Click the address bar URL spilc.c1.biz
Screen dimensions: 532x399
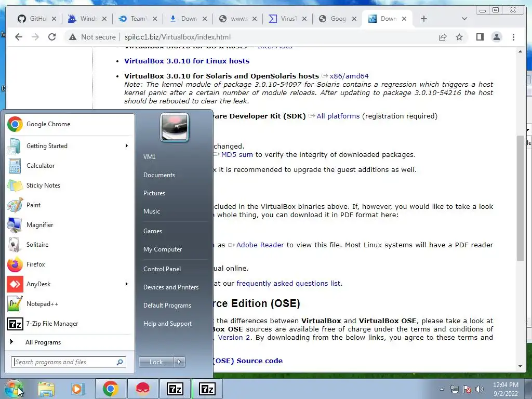click(x=178, y=37)
